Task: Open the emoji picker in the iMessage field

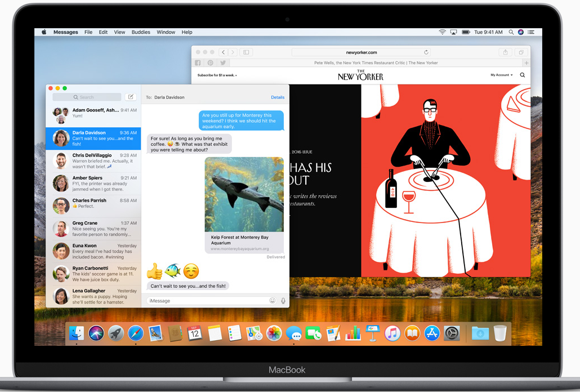Action: pos(273,300)
